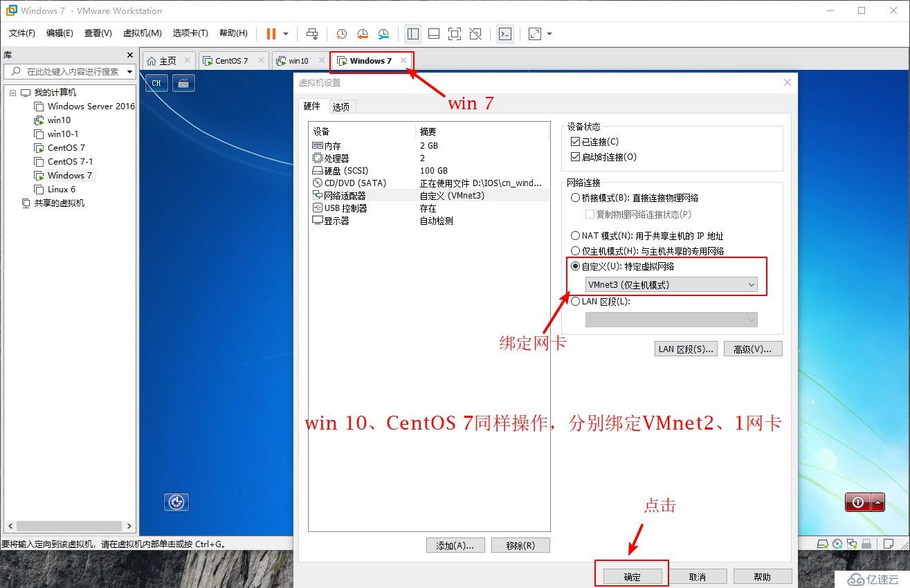Revert the virtual machine to a snapshot

(363, 33)
